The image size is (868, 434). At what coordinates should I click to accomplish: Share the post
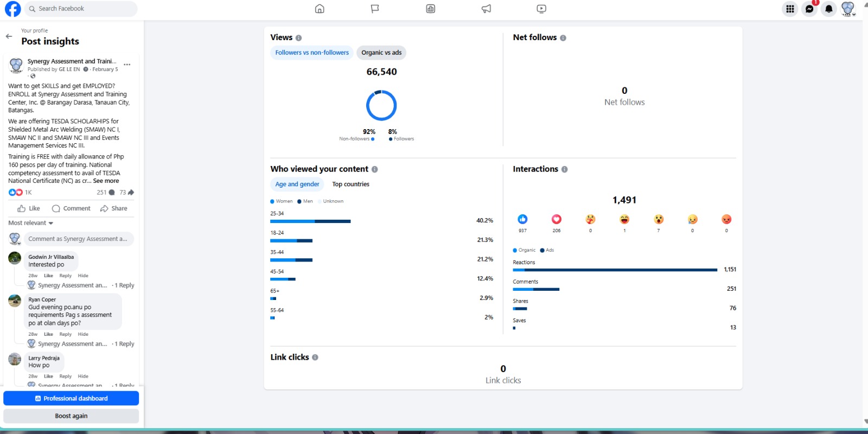[114, 208]
